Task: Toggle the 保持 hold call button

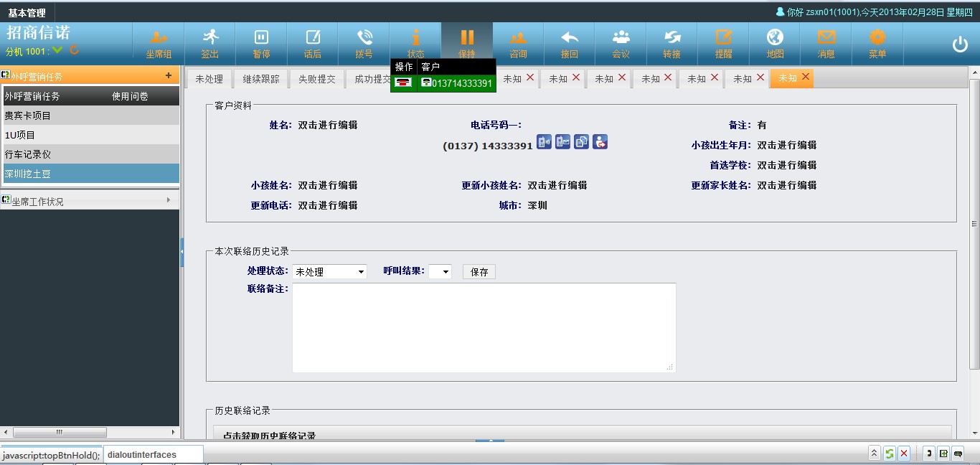Action: click(x=467, y=43)
